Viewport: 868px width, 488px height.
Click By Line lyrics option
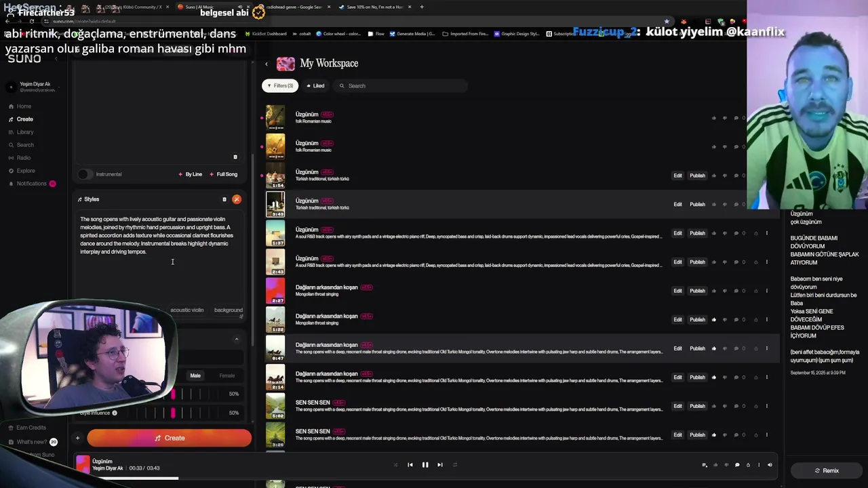coord(190,174)
